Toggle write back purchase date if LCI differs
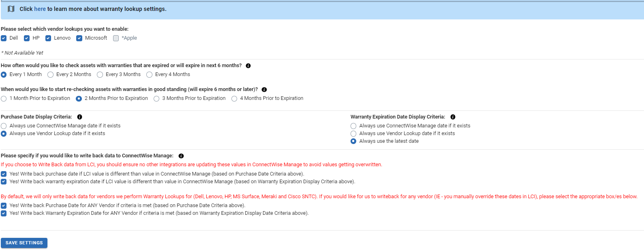The width and height of the screenshot is (644, 250). (x=4, y=174)
